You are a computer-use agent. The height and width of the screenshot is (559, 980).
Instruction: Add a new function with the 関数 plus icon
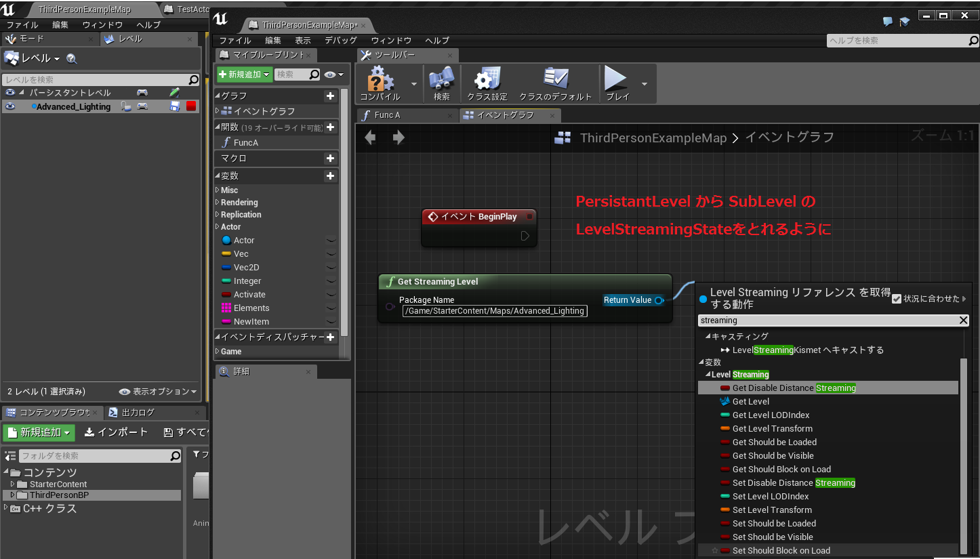click(330, 127)
